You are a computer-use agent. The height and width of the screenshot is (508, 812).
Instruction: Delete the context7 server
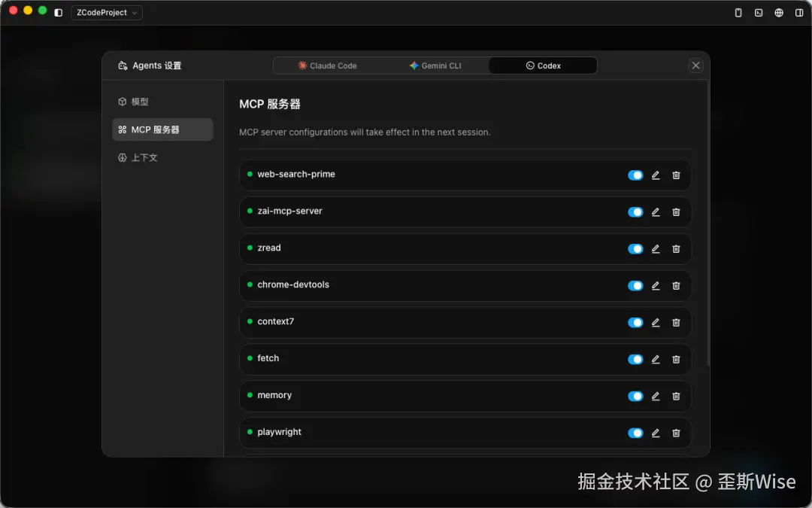676,322
